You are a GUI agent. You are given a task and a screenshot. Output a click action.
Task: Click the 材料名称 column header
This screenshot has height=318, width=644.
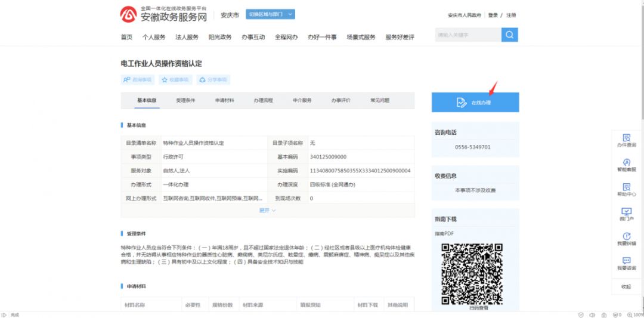pos(135,305)
